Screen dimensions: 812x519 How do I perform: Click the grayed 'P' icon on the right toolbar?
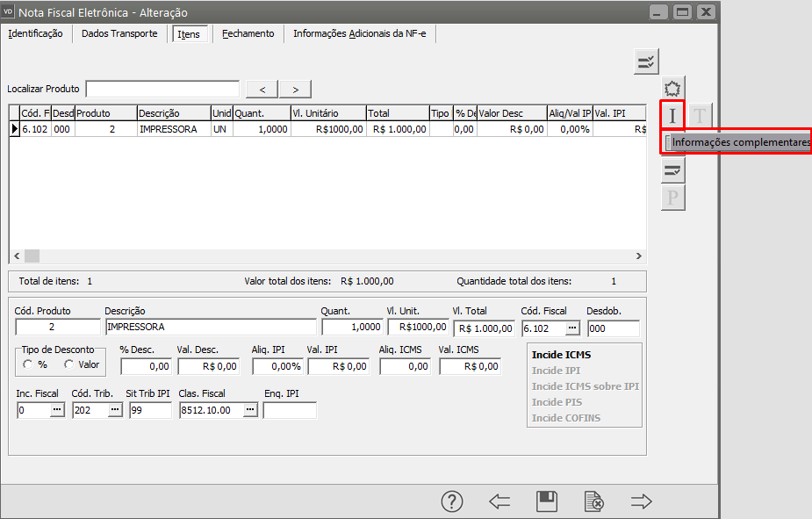(672, 198)
